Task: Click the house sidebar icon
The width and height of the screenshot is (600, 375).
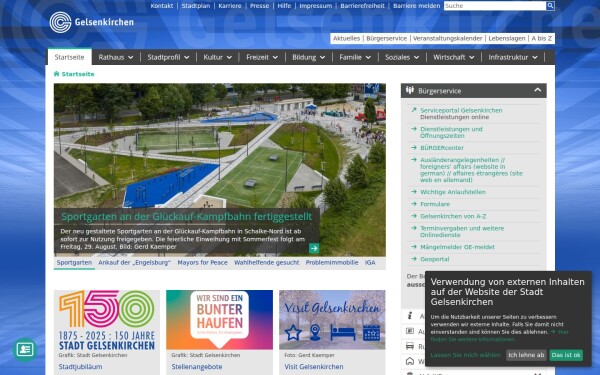Action: [410, 361]
